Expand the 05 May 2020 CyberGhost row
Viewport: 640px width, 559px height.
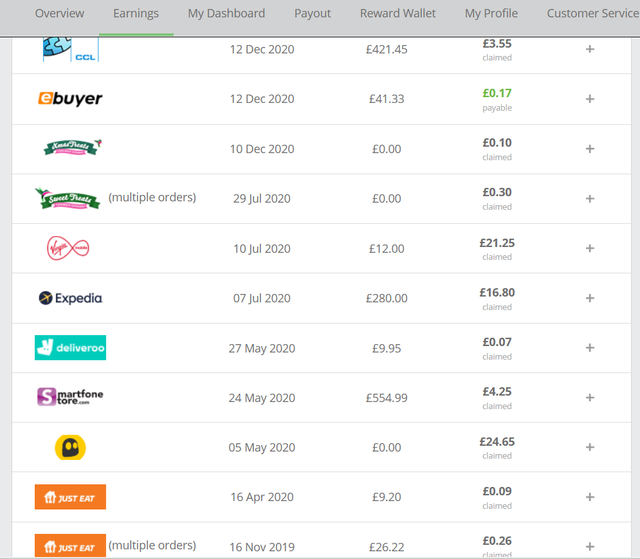[590, 448]
